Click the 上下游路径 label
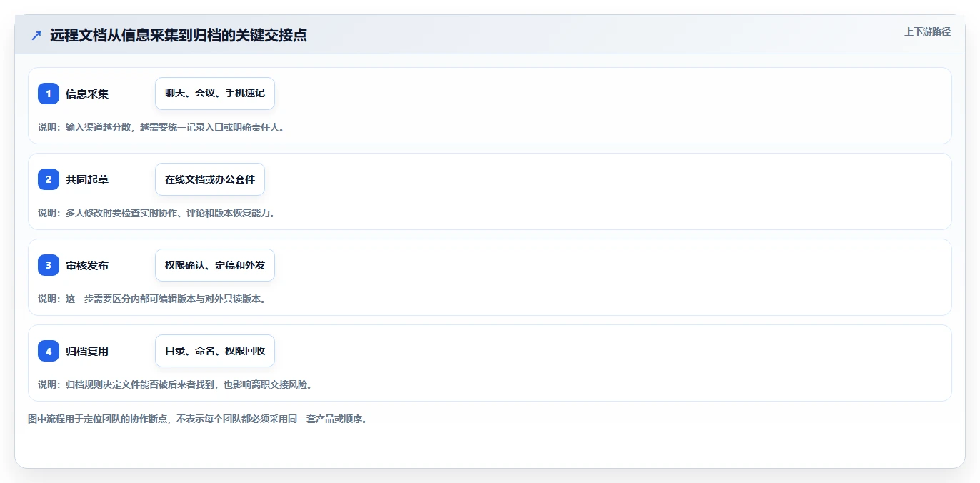Screen dimensions: 980x483 click(x=927, y=31)
